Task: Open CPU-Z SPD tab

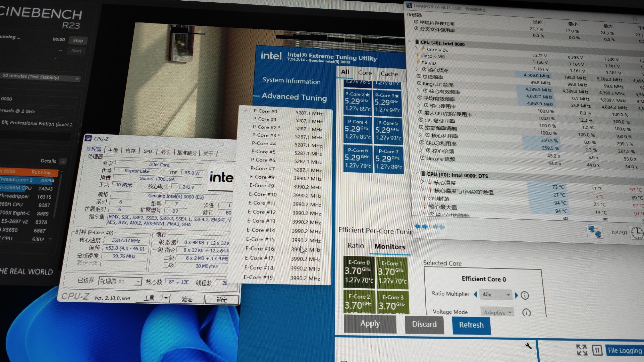Action: (148, 152)
